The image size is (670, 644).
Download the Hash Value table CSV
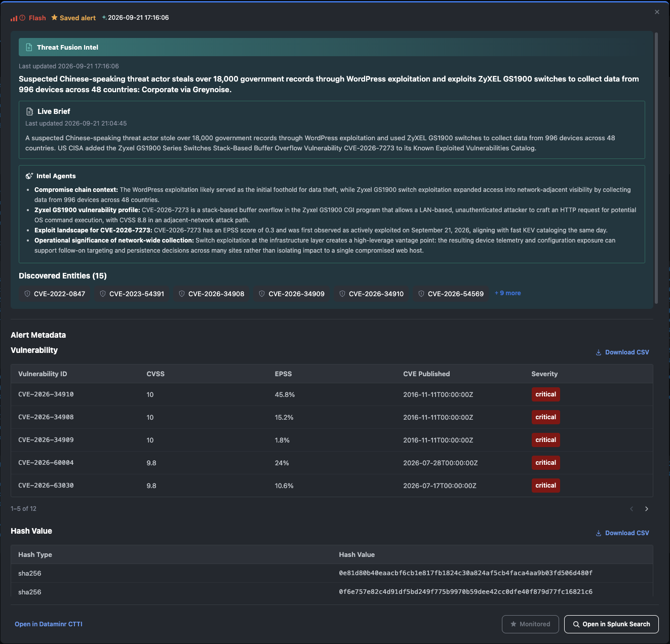(622, 533)
